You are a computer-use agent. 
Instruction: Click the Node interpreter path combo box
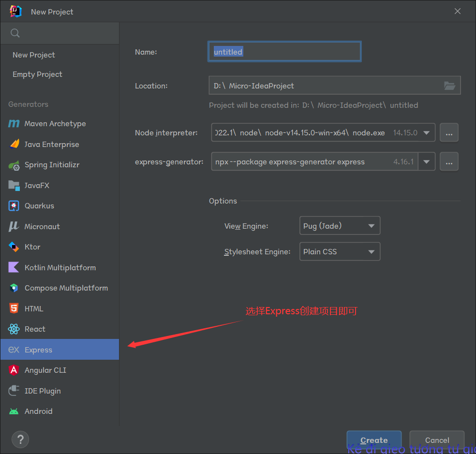[x=323, y=132]
